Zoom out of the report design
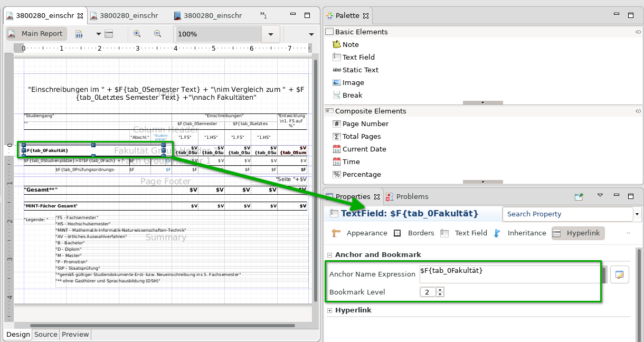644x342 pixels. (x=157, y=33)
